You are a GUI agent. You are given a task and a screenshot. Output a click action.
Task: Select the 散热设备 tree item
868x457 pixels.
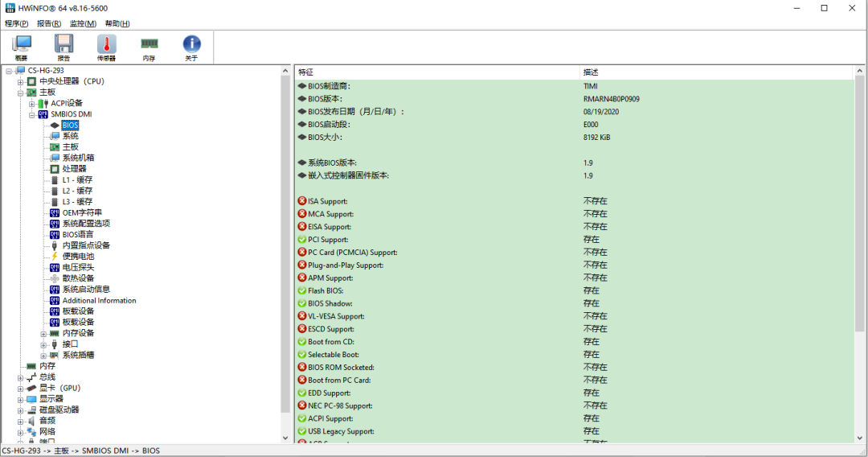(78, 278)
